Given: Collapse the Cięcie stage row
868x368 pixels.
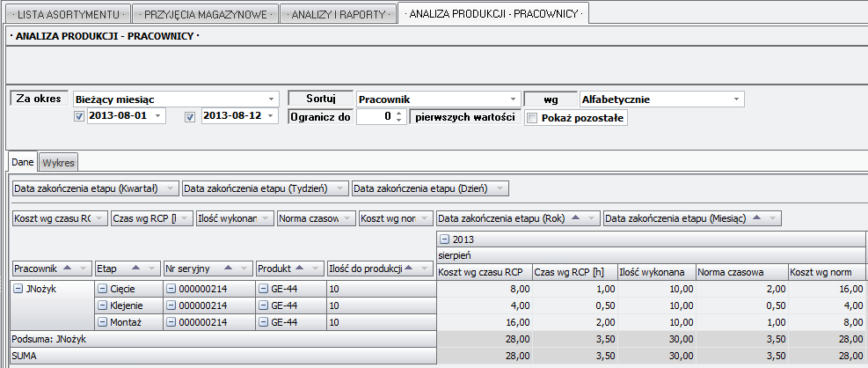Looking at the screenshot, I should [x=102, y=288].
